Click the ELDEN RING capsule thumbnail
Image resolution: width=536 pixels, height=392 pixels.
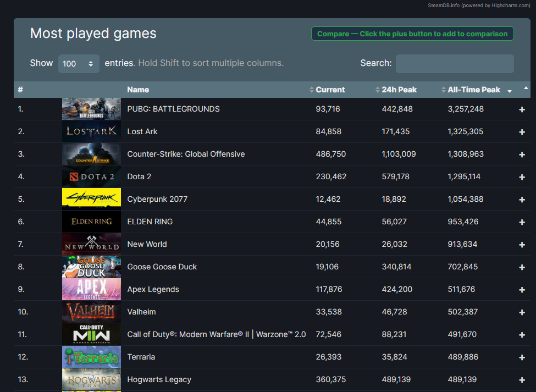tap(91, 222)
